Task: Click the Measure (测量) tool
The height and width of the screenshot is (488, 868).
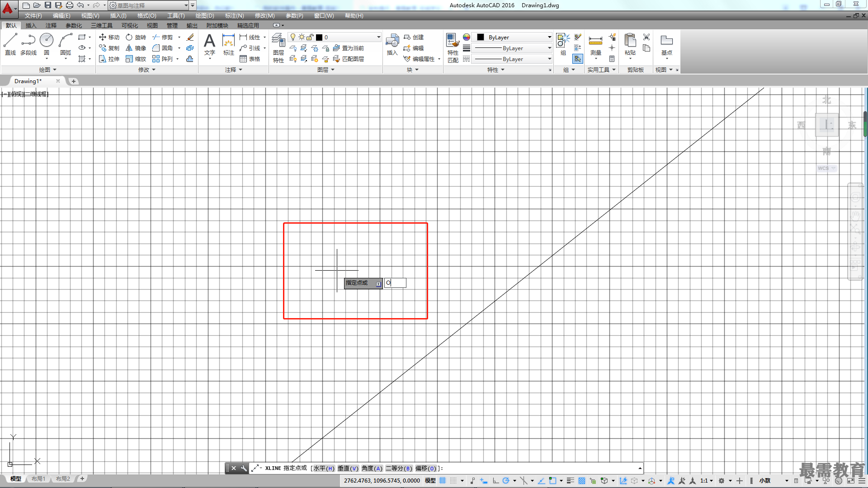Action: [x=595, y=44]
